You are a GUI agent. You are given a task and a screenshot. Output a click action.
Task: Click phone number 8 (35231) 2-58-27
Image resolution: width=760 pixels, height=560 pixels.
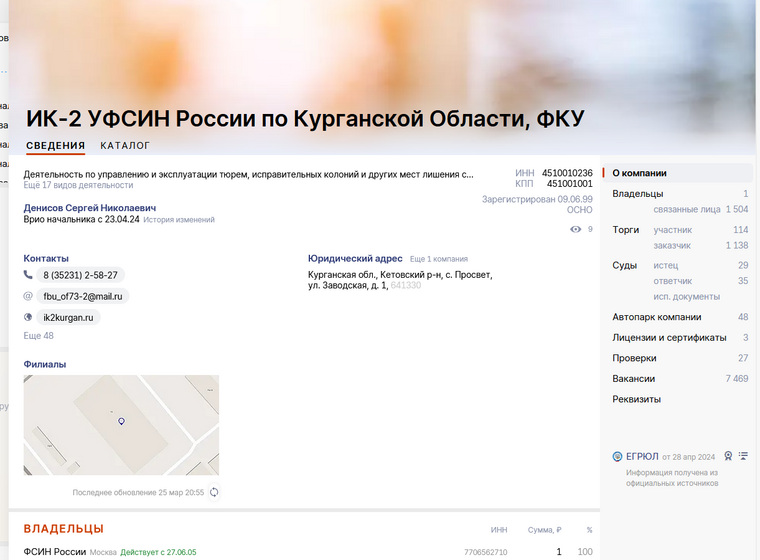coord(80,275)
